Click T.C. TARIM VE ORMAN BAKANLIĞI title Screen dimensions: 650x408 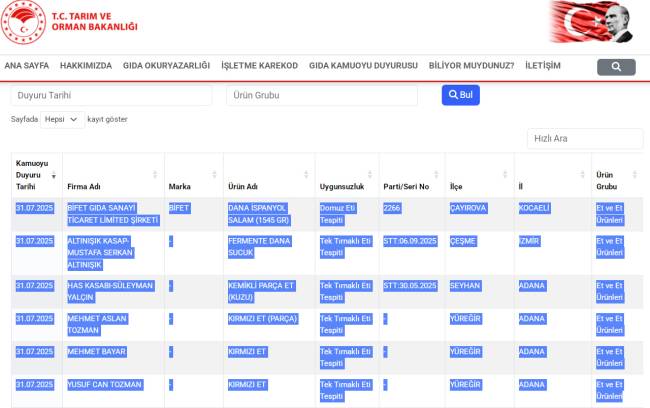tap(95, 22)
